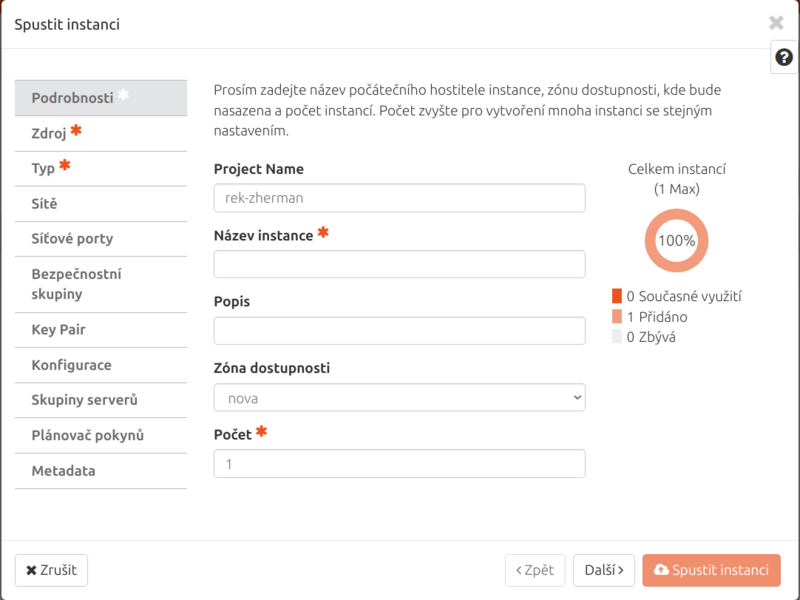Go to the Sítě section

coord(100,204)
